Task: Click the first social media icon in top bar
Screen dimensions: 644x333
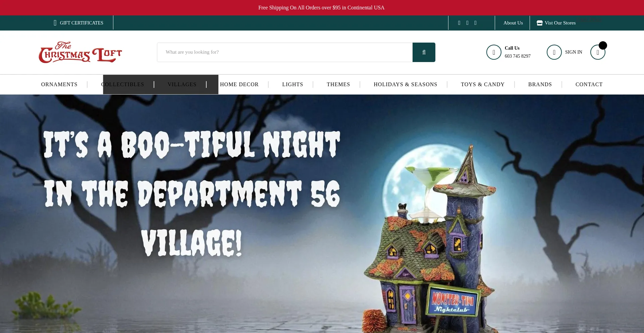Action: pos(459,23)
